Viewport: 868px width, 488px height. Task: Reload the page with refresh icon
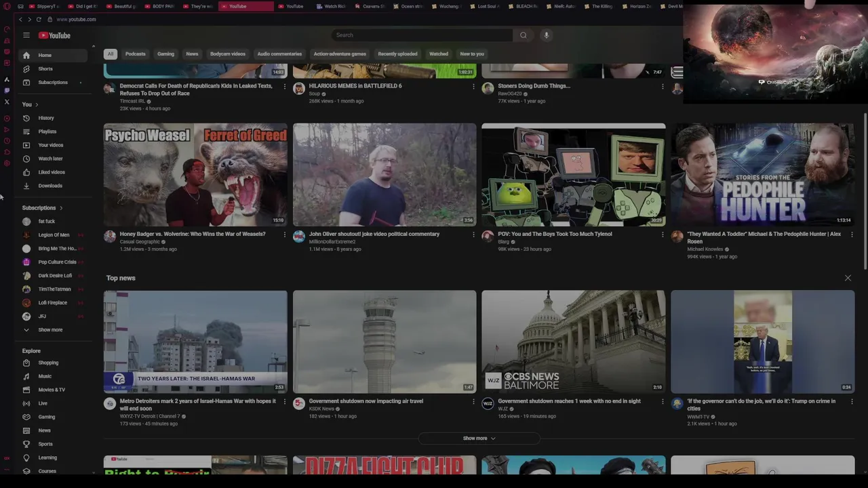[x=39, y=19]
